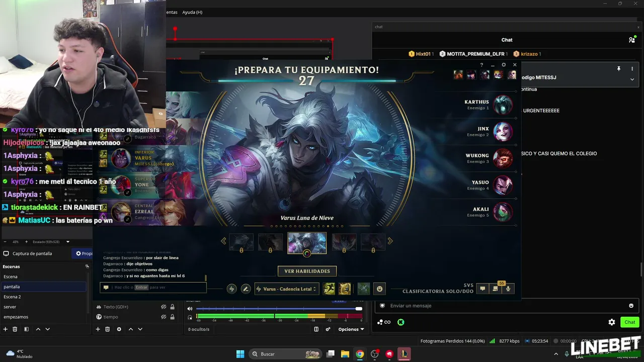The image size is (644, 362).
Task: Open advanced audio properties gears icon
Action: (328, 329)
